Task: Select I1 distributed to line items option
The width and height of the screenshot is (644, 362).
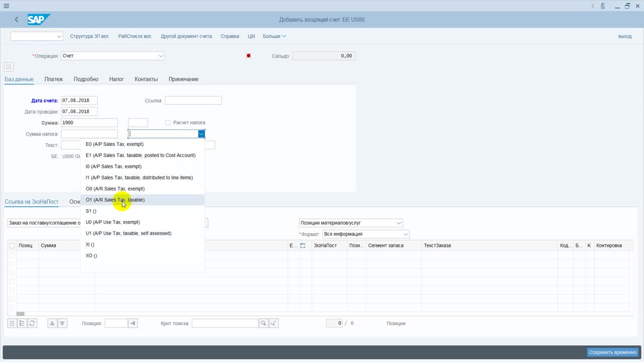Action: point(142,177)
